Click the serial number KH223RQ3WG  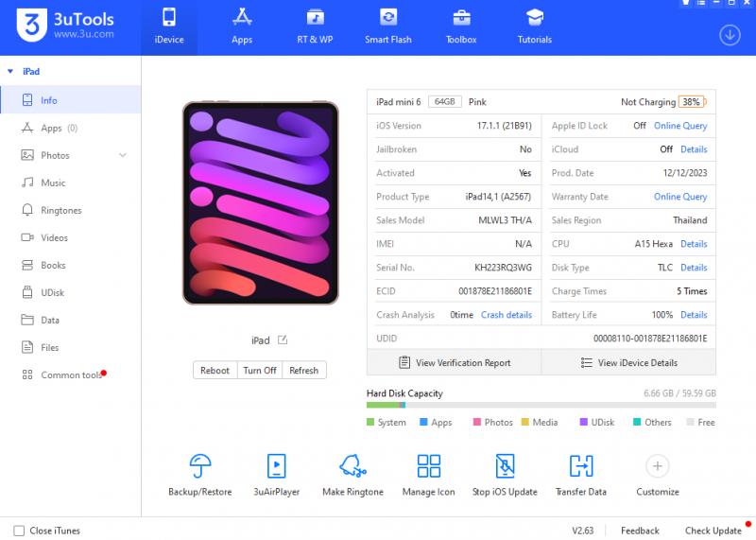pyautogui.click(x=503, y=268)
